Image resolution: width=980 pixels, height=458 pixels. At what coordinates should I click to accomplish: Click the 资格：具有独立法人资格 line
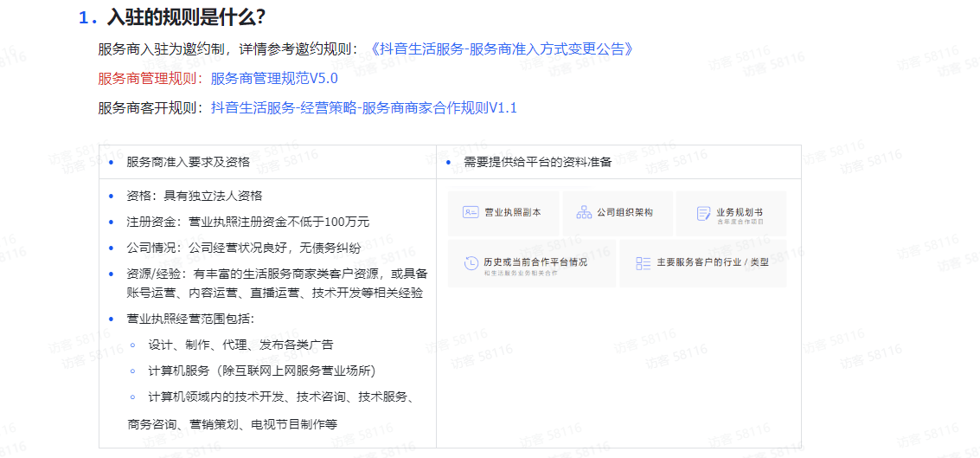coord(194,196)
